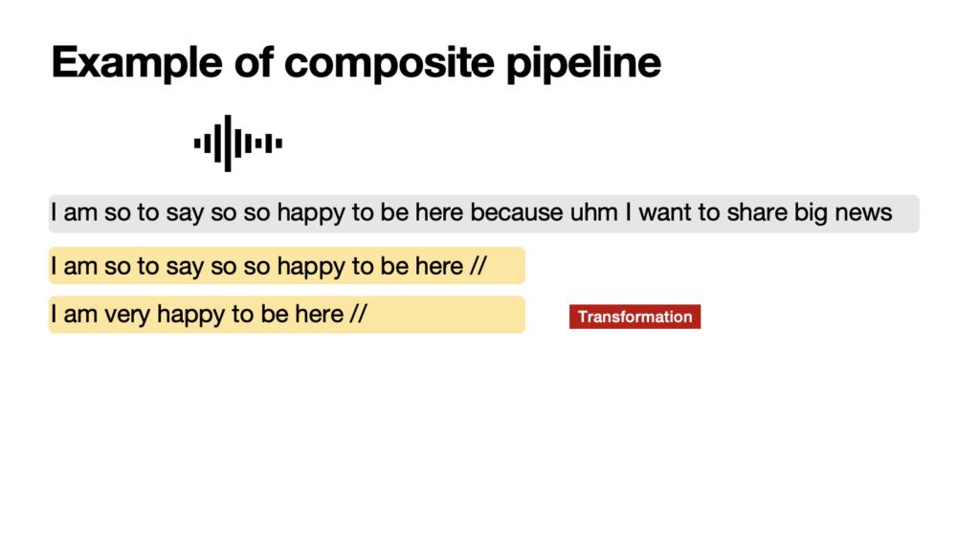980x550 pixels.
Task: Click the word 'composite' in the title
Action: pyautogui.click(x=389, y=62)
